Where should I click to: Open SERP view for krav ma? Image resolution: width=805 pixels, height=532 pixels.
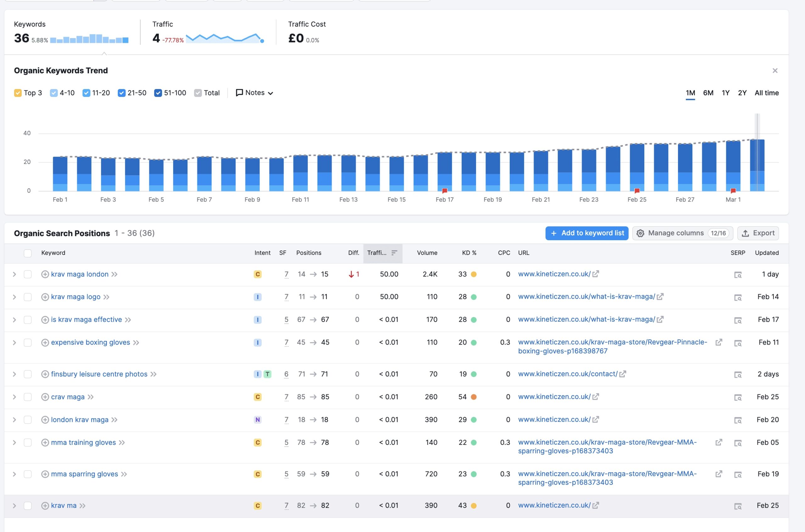(737, 506)
